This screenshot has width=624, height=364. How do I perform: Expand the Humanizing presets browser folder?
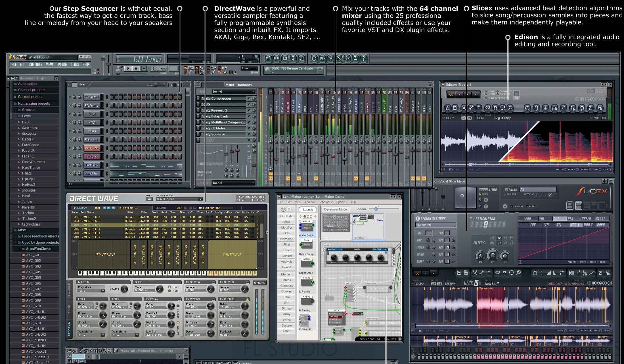click(x=34, y=103)
